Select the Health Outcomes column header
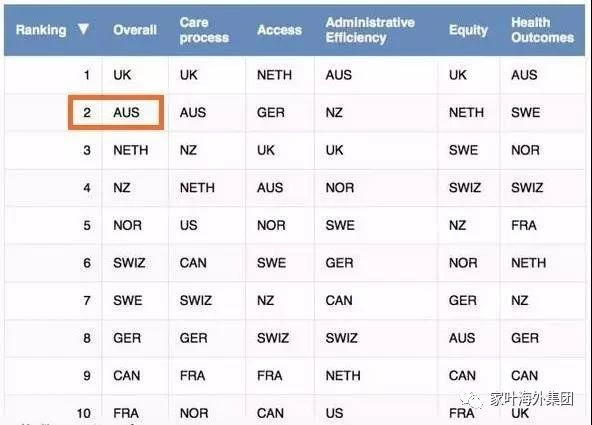Viewport: 592px width, 425px height. pos(542,30)
